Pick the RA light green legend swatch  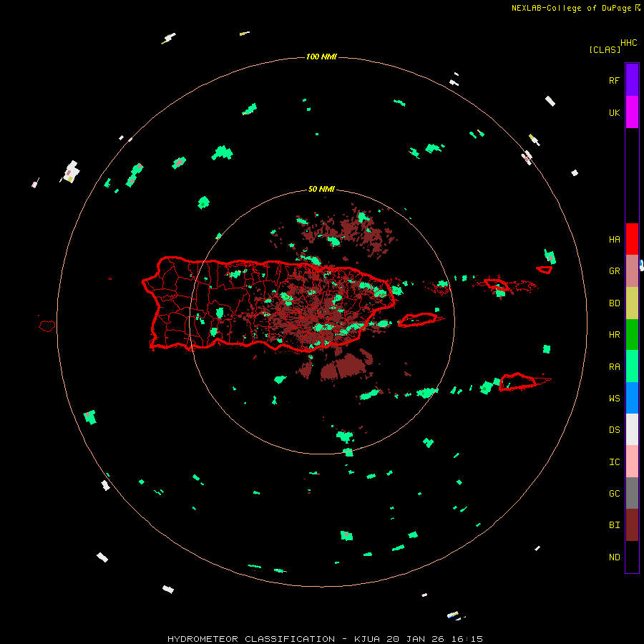[x=632, y=366]
